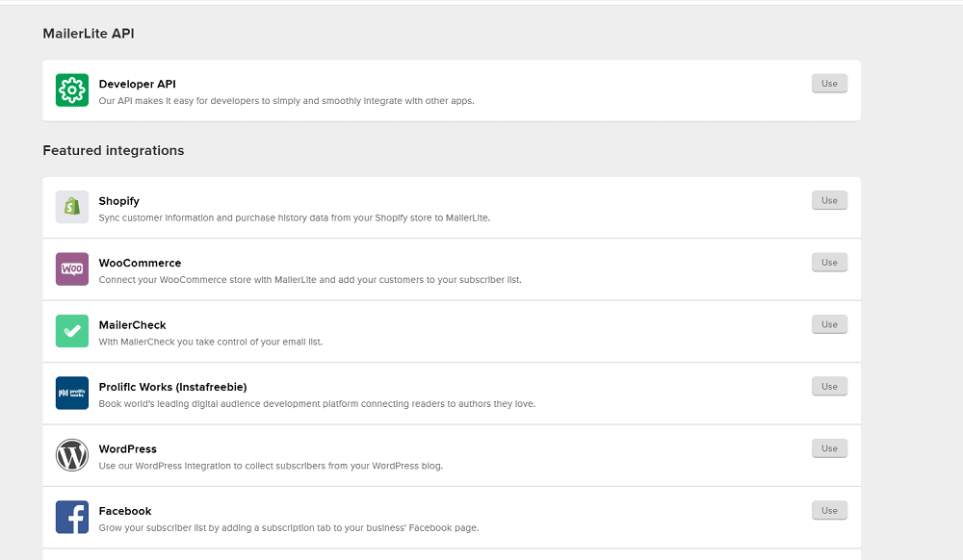Open the WordPress integration title
Screen dimensions: 963x560
click(x=128, y=449)
